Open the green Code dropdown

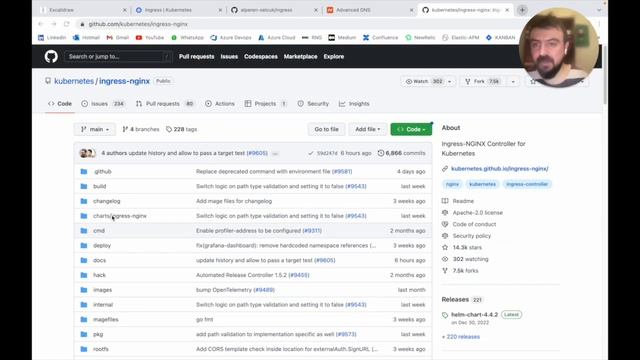point(411,129)
